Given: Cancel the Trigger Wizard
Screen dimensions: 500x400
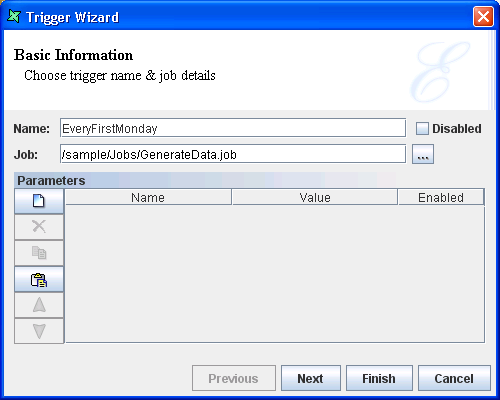Looking at the screenshot, I should [x=454, y=378].
